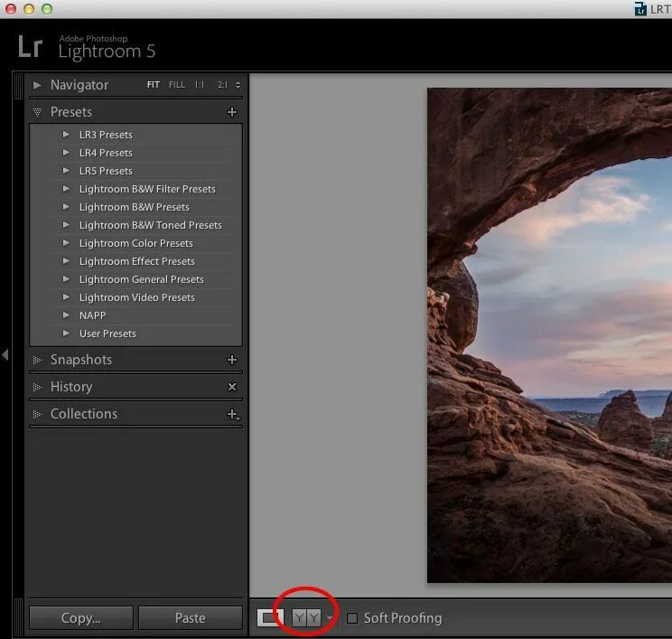Expand the History panel
The width and height of the screenshot is (672, 639).
pos(37,387)
